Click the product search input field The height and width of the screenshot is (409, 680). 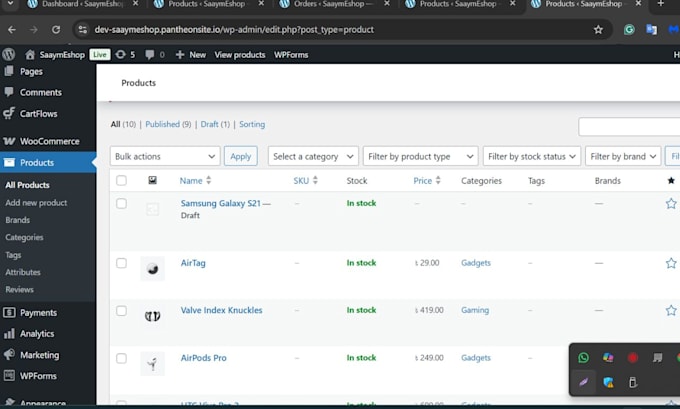click(x=629, y=127)
